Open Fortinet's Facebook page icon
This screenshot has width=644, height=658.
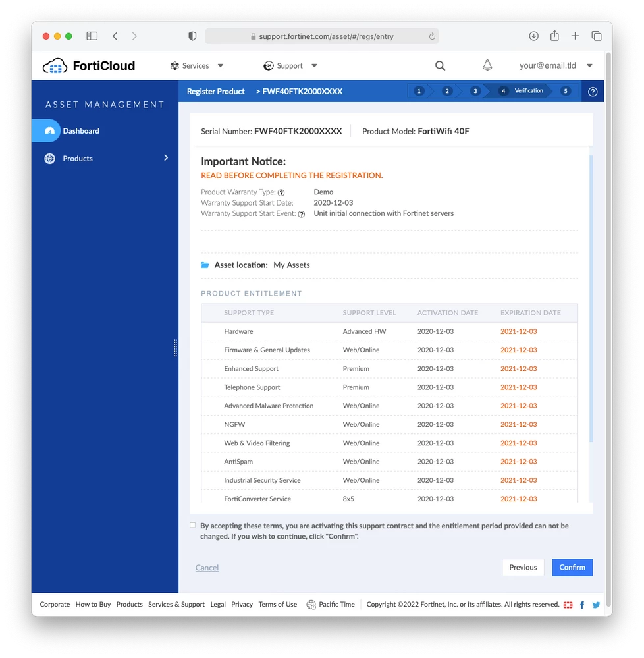pyautogui.click(x=582, y=605)
